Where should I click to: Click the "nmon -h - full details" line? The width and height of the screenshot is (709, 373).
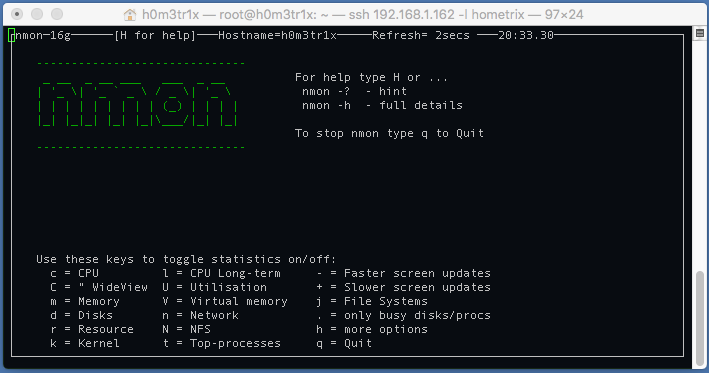[x=382, y=105]
